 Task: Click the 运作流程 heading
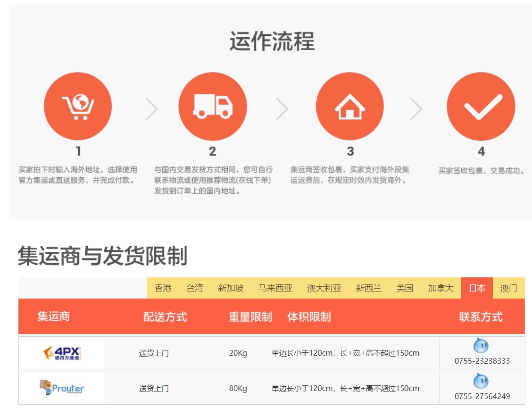(272, 41)
